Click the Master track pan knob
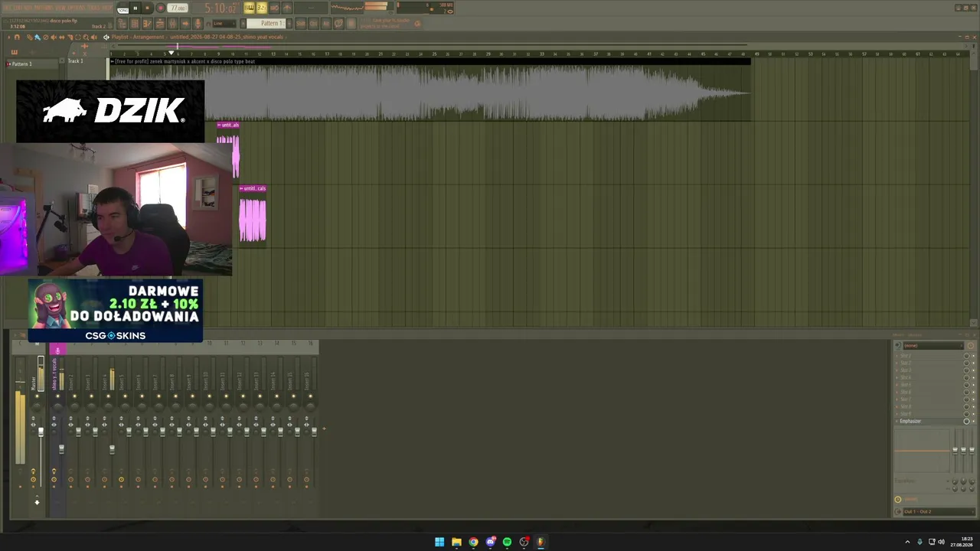Image resolution: width=980 pixels, height=551 pixels. tap(36, 409)
